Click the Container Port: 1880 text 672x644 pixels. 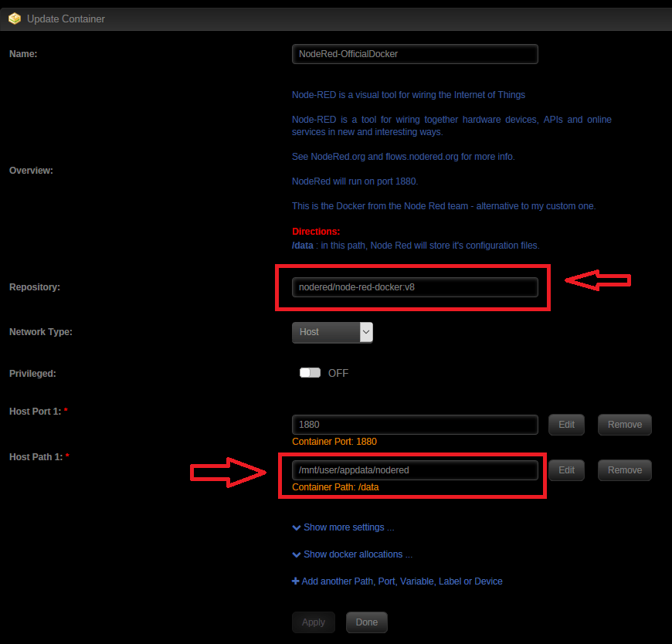pos(334,442)
